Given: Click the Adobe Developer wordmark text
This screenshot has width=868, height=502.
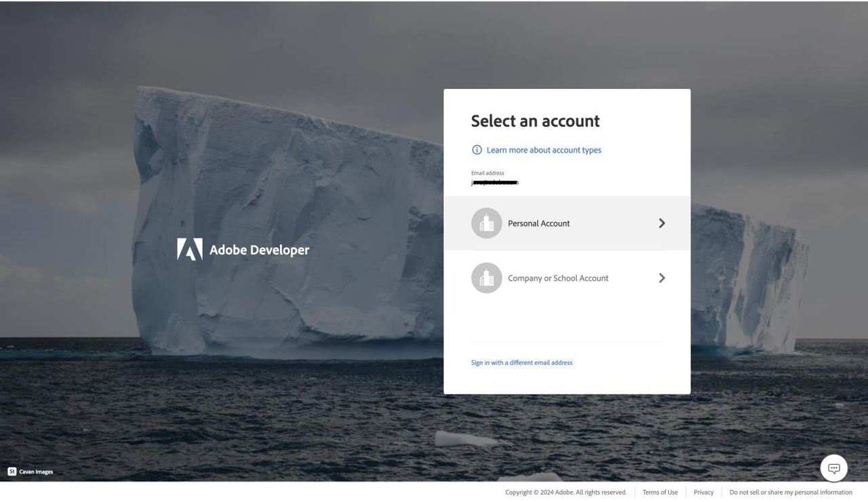Looking at the screenshot, I should [259, 250].
